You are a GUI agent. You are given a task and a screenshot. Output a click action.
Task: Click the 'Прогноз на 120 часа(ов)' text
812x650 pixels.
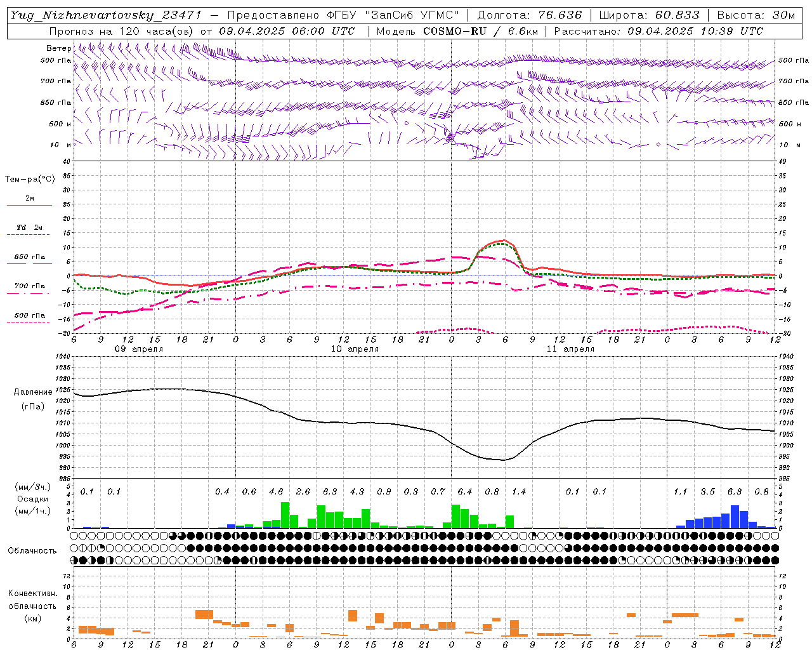(x=122, y=31)
